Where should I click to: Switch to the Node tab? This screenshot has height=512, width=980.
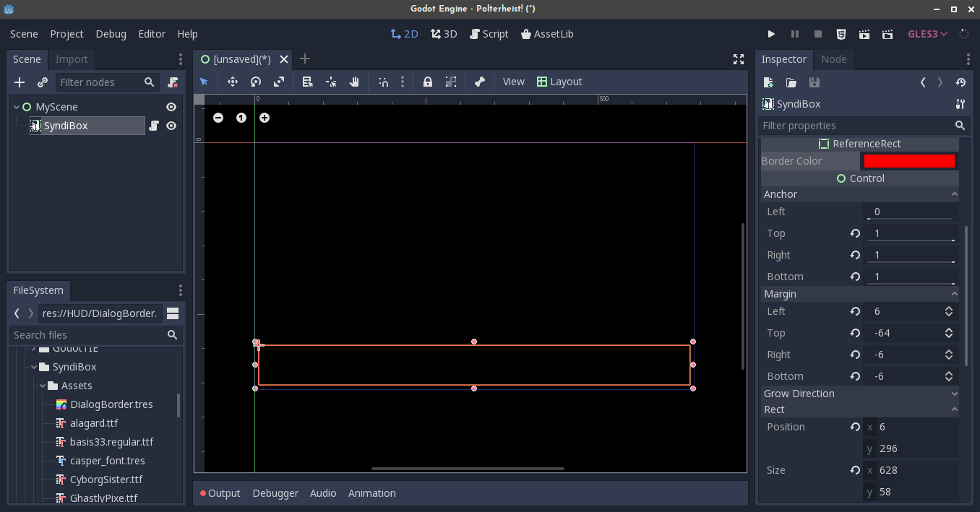tap(833, 59)
